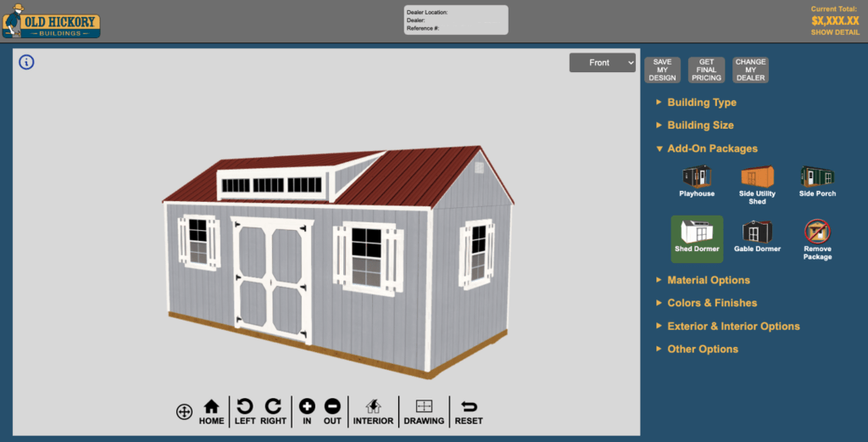868x442 pixels.
Task: Zoom in on the shed
Action: 307,411
